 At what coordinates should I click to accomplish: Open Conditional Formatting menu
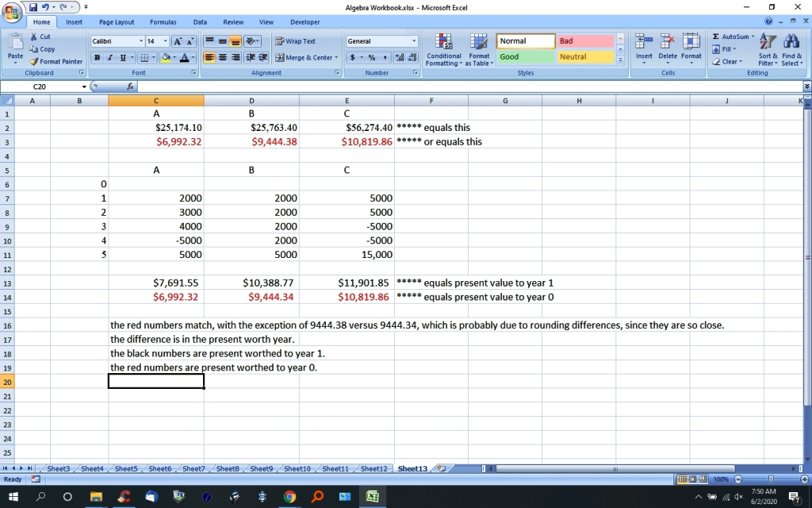click(x=444, y=50)
